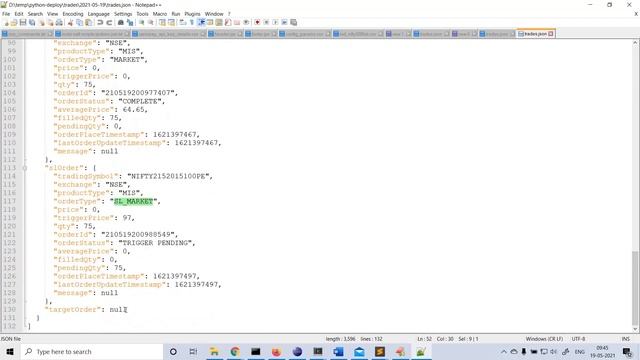
Task: Open the File menu
Action: tap(6, 14)
